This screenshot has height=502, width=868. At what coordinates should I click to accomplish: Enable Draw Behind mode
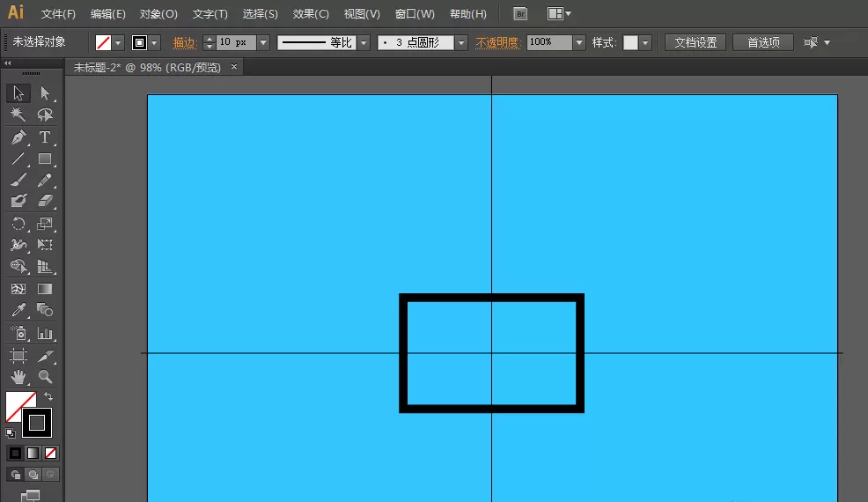coord(33,475)
